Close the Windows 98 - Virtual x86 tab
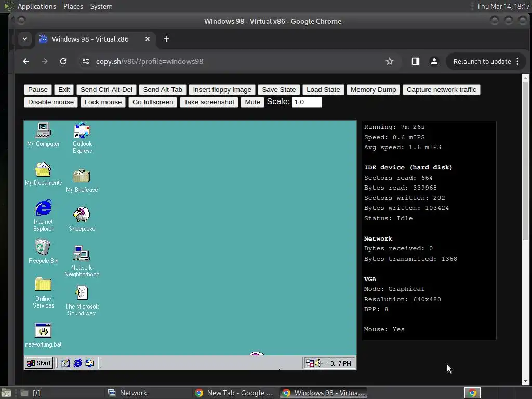The width and height of the screenshot is (532, 399). (x=147, y=39)
